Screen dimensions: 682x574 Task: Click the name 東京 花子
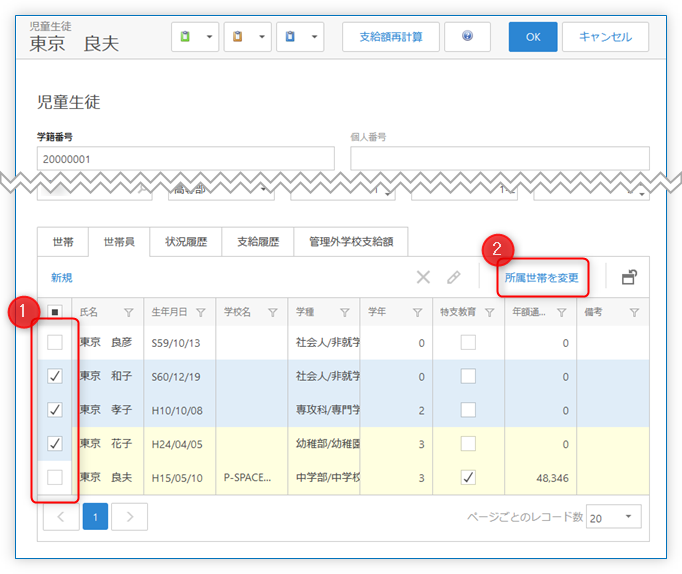tap(106, 444)
